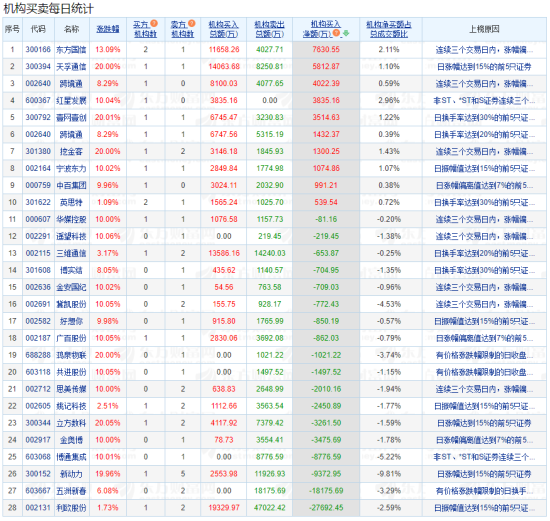Open stock code 688288 link
550x521 pixels.
38,355
